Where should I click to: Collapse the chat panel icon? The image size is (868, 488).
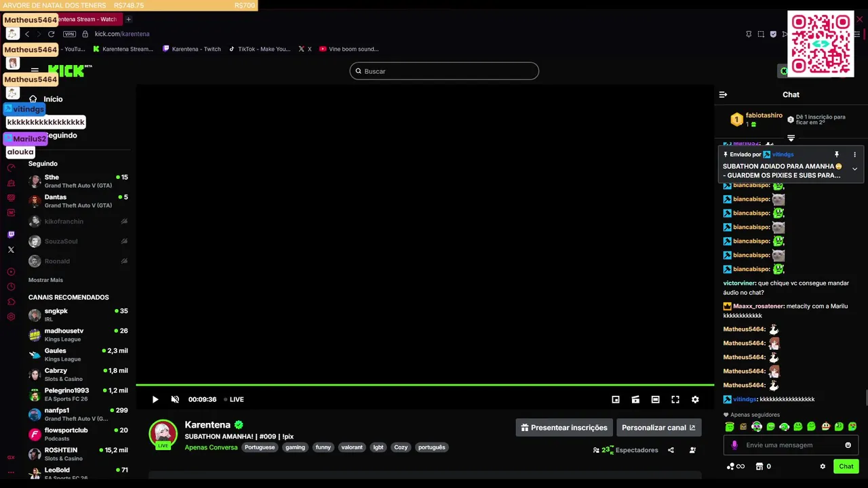point(723,95)
